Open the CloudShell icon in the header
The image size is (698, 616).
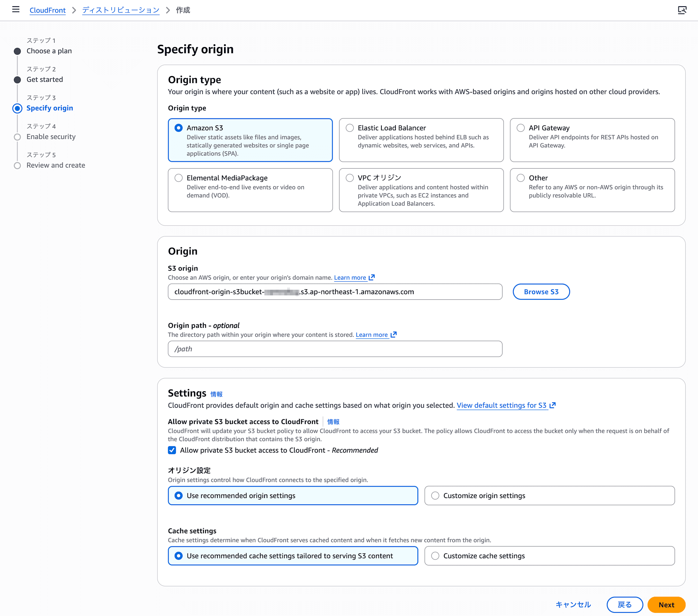coord(682,10)
